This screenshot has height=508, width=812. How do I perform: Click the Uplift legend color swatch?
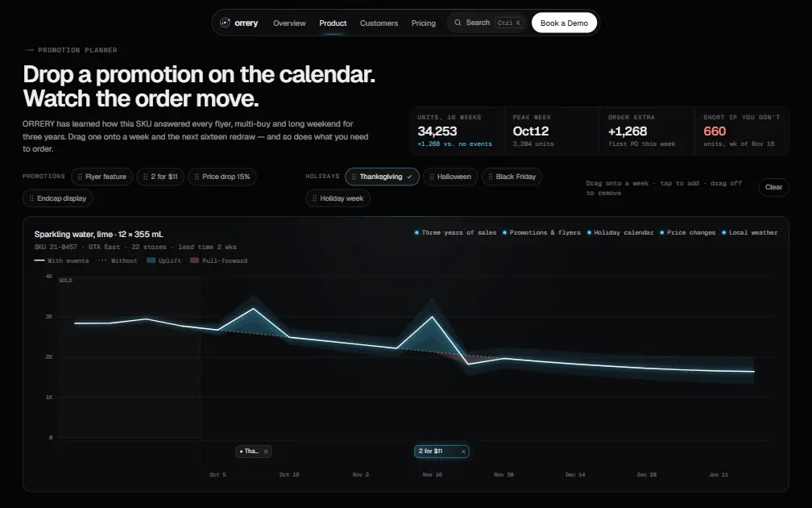[x=151, y=260]
